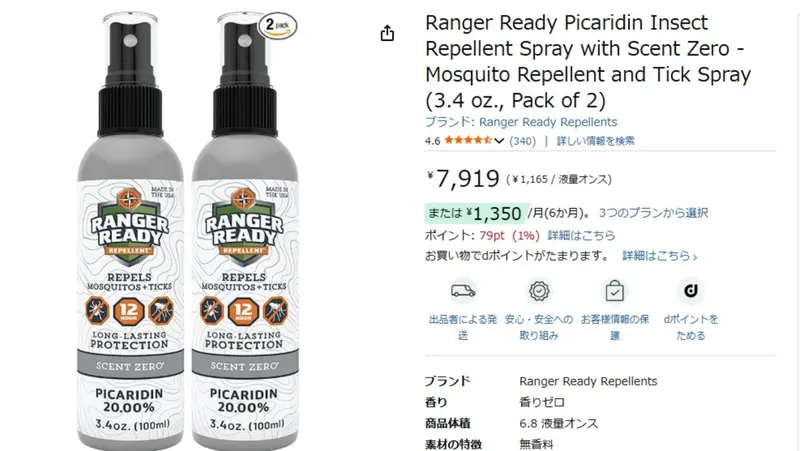
Task: Open d-point 詳細はこちら chevron link
Action: (x=659, y=256)
